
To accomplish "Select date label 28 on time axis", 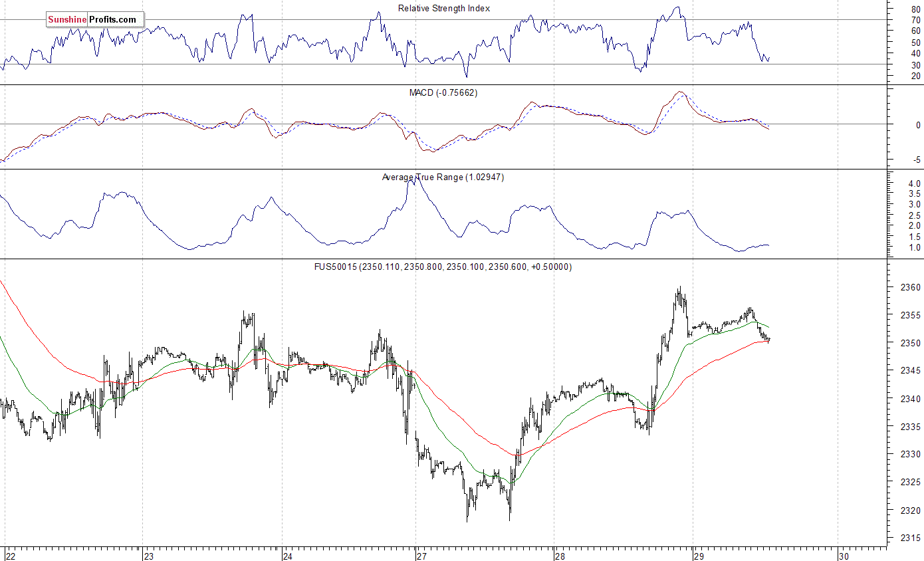I will [x=560, y=556].
